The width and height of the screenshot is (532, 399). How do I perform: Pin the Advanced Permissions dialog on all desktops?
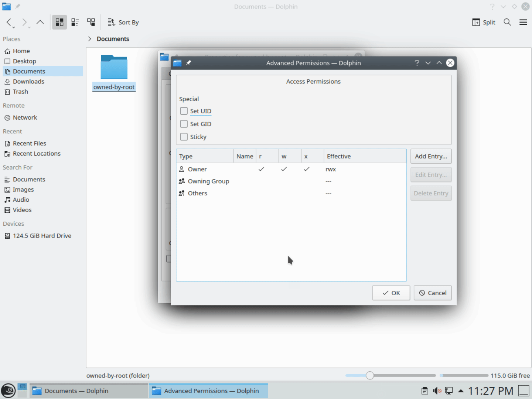(188, 63)
